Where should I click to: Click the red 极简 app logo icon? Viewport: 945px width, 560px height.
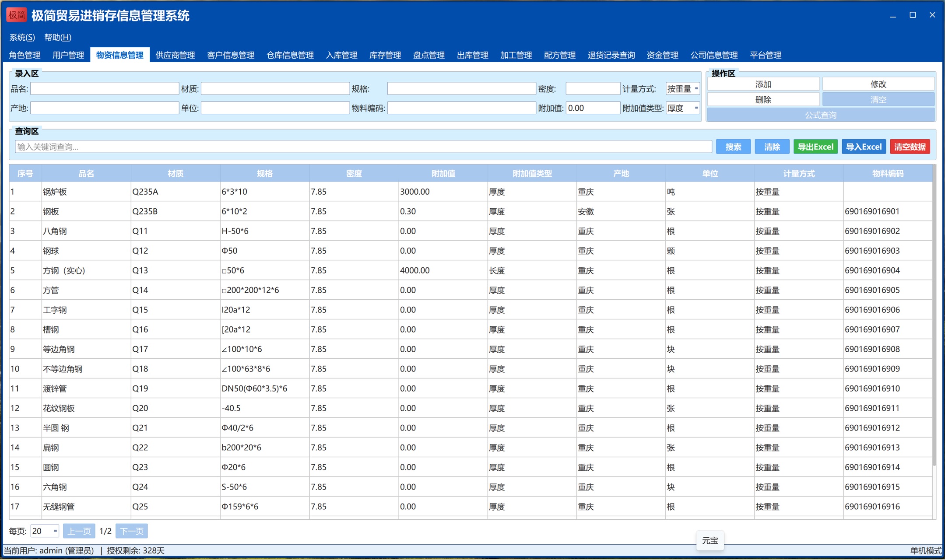(17, 15)
